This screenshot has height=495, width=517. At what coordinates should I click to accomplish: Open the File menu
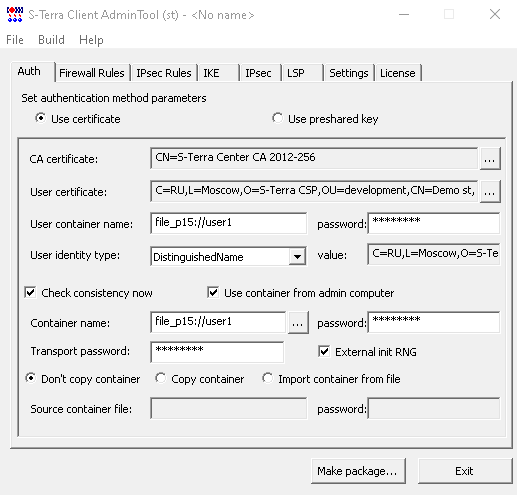pyautogui.click(x=15, y=40)
